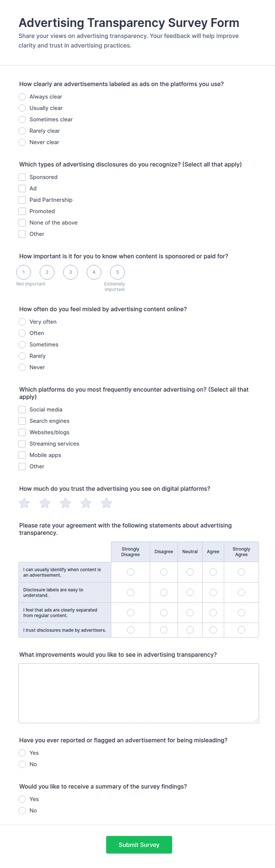Mark Strongly Agree for identifying advertisement content

click(241, 572)
